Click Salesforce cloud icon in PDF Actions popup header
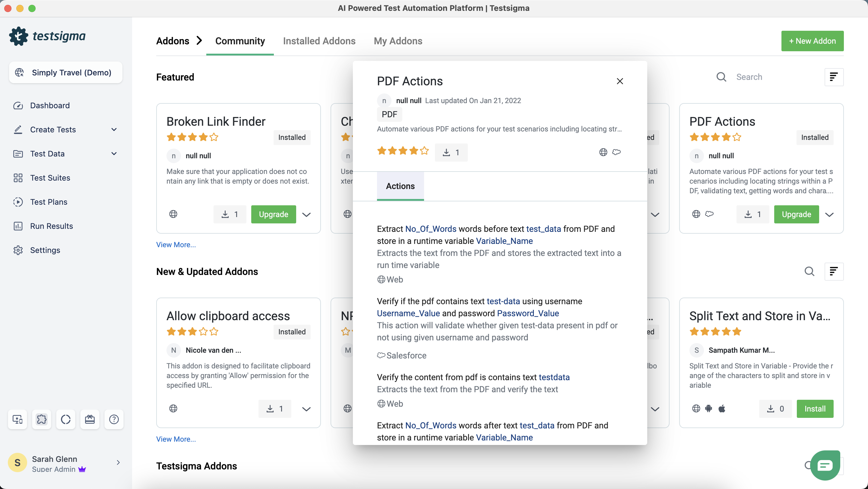Screen dimensions: 868x489 [616, 152]
